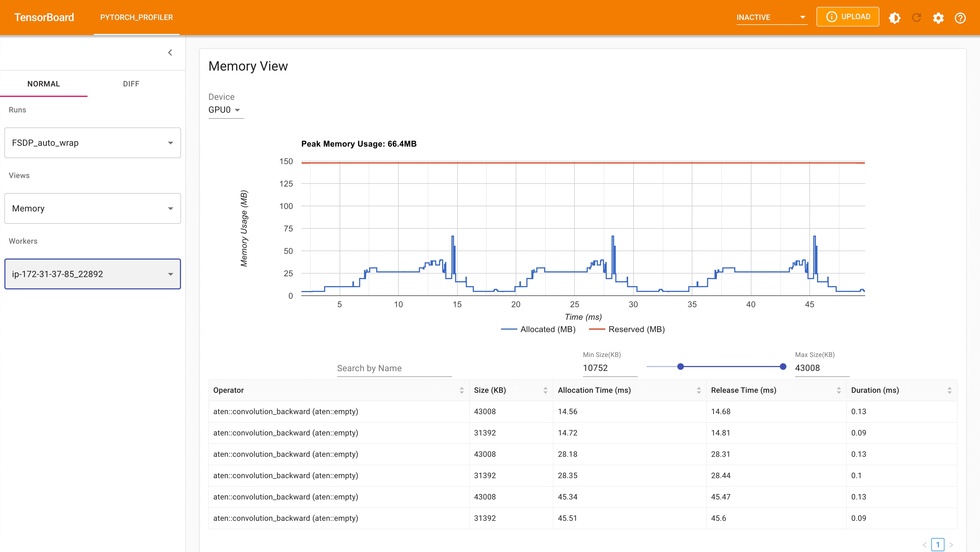The width and height of the screenshot is (980, 552).
Task: Open the Views dropdown showing Memory
Action: click(x=92, y=208)
